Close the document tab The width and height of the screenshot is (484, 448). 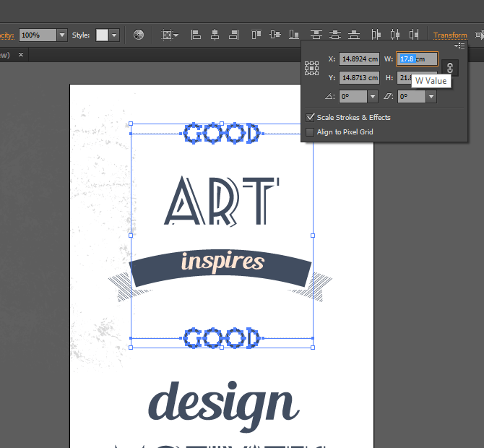(21, 55)
